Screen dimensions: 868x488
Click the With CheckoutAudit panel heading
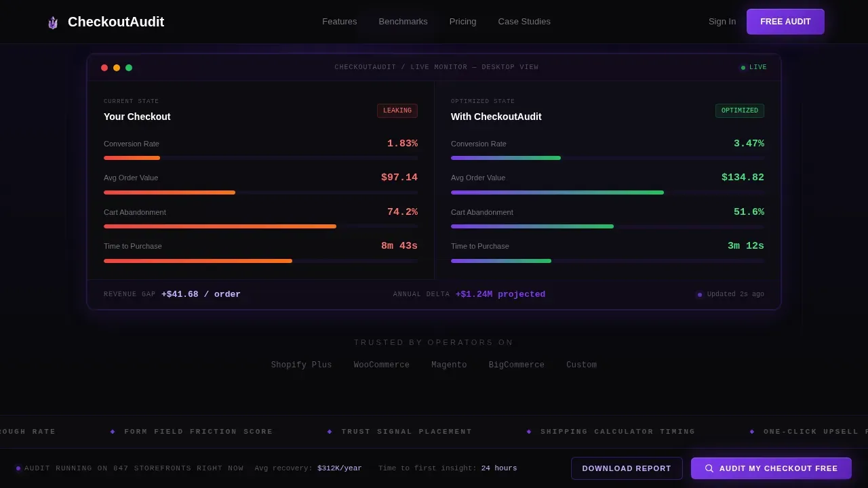click(496, 117)
